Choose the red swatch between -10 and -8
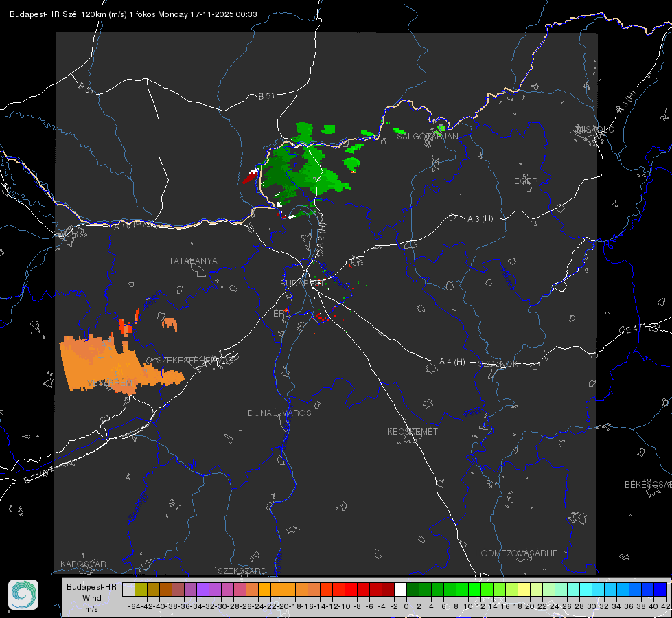The width and height of the screenshot is (672, 618). (351, 590)
